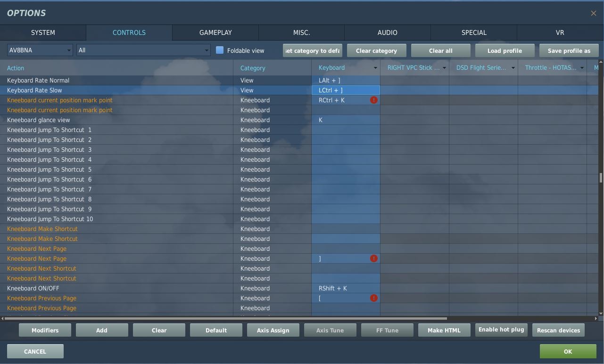This screenshot has width=604, height=364.
Task: Switch to the AUDIO tab
Action: [388, 33]
